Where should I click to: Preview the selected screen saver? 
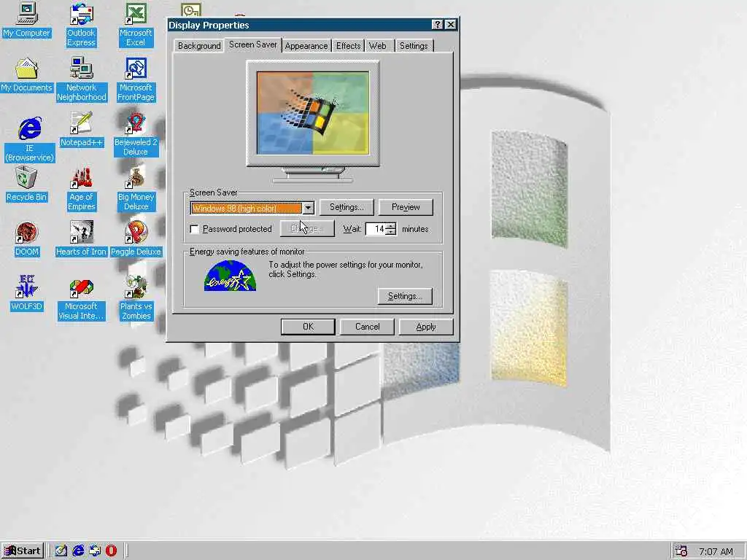pyautogui.click(x=406, y=207)
